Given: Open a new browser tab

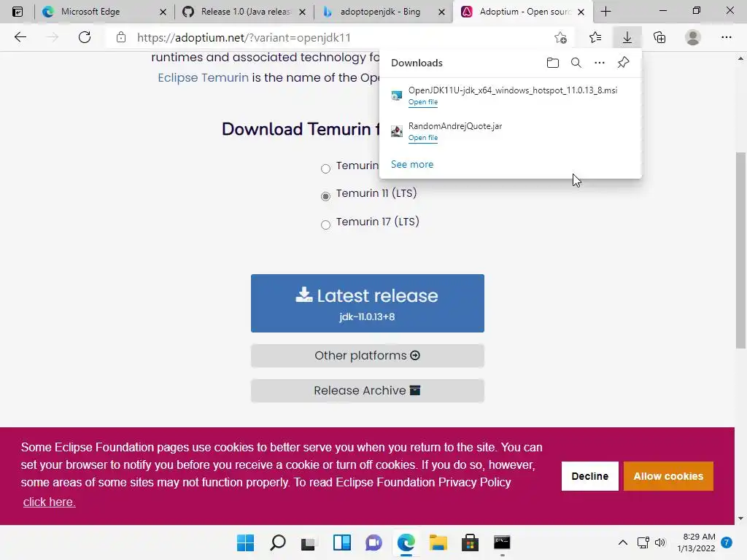Looking at the screenshot, I should (605, 12).
